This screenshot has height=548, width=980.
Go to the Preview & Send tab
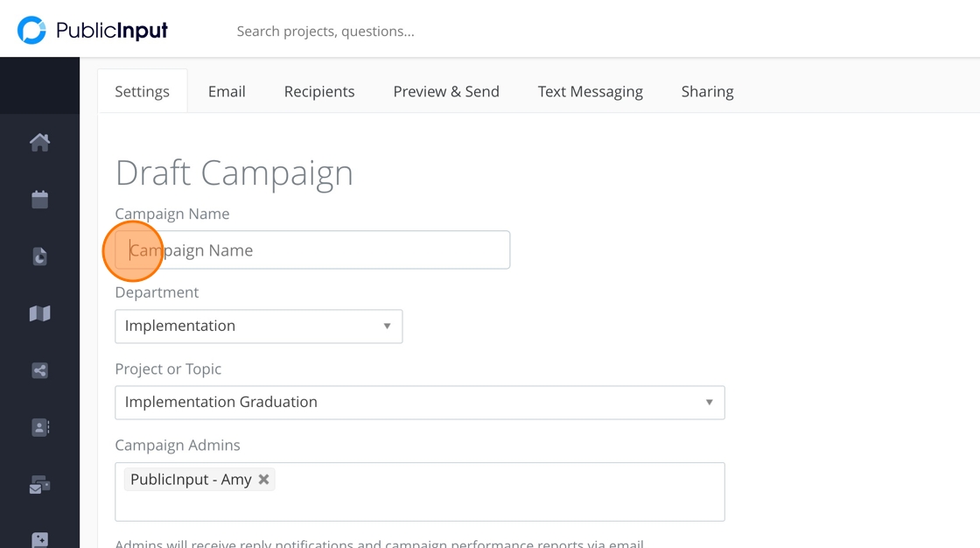(446, 92)
